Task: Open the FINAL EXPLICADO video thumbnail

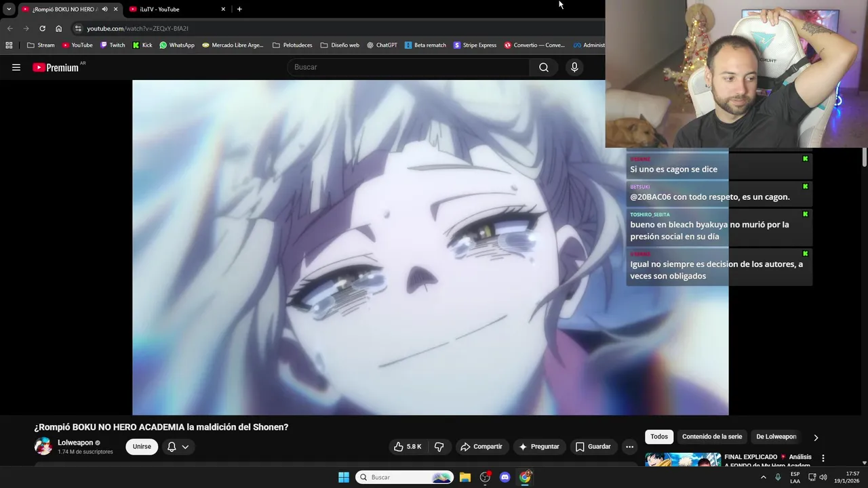Action: [x=683, y=460]
